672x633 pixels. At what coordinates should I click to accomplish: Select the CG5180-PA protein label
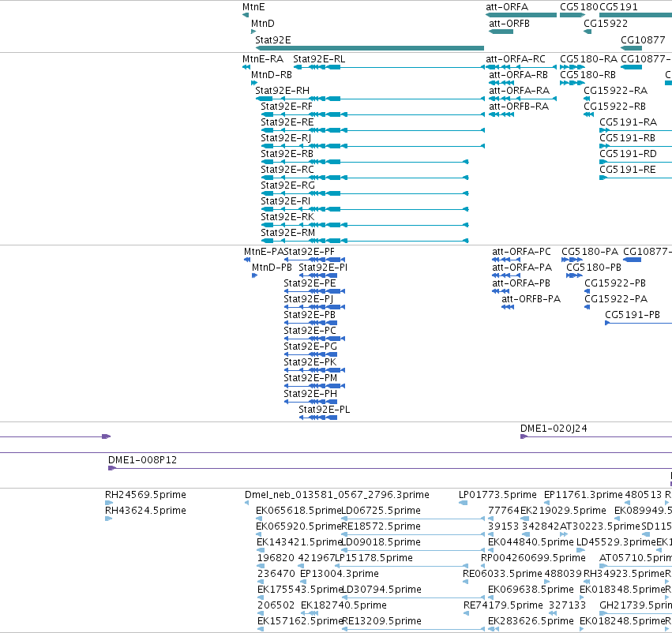(590, 252)
